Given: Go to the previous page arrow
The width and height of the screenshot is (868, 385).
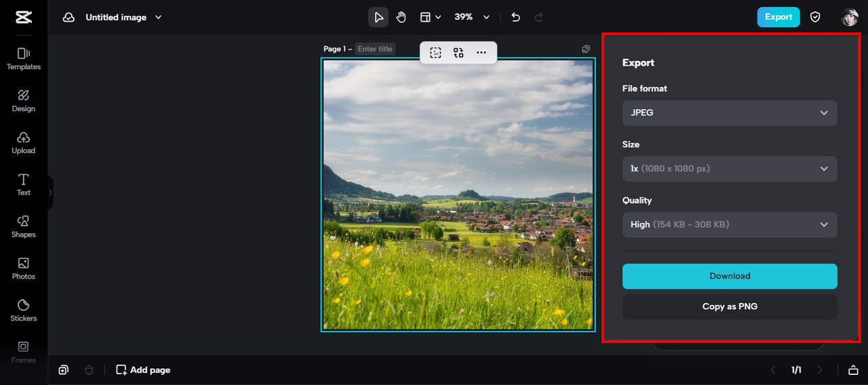Looking at the screenshot, I should click(773, 370).
